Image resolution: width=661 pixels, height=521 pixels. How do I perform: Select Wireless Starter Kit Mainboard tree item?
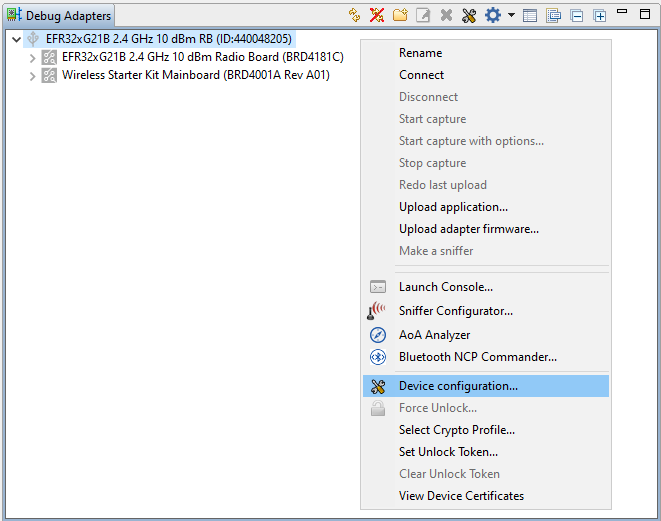click(195, 76)
